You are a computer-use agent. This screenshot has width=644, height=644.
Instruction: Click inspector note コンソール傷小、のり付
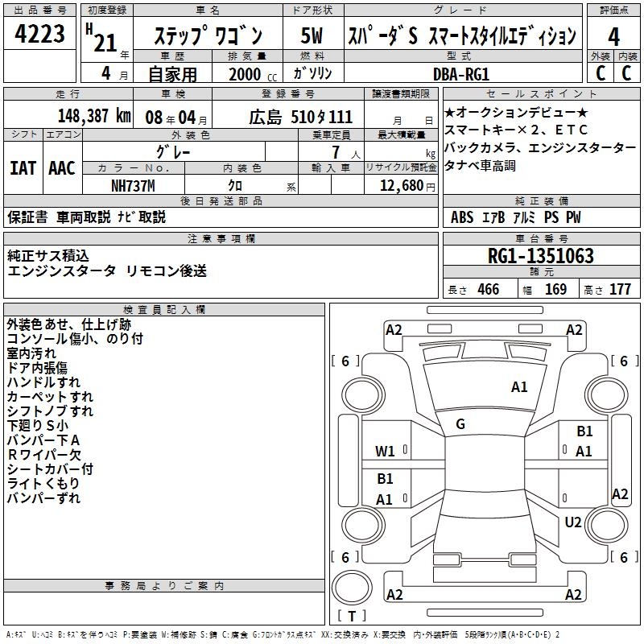(75, 339)
